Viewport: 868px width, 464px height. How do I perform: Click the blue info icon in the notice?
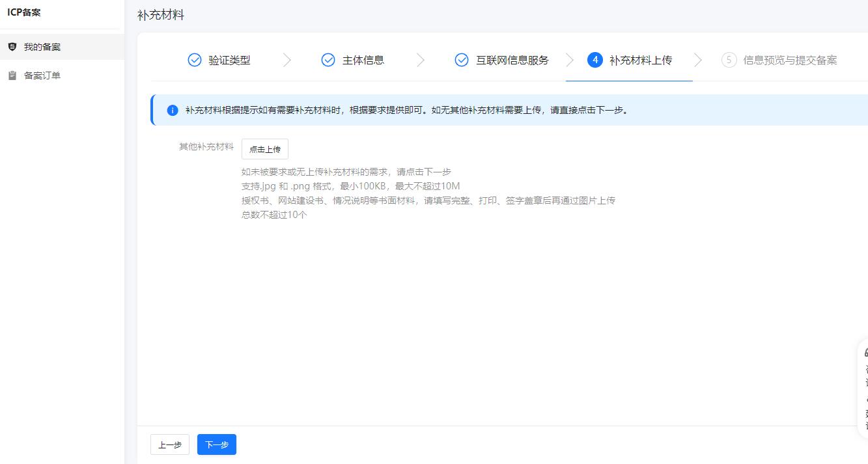[173, 110]
